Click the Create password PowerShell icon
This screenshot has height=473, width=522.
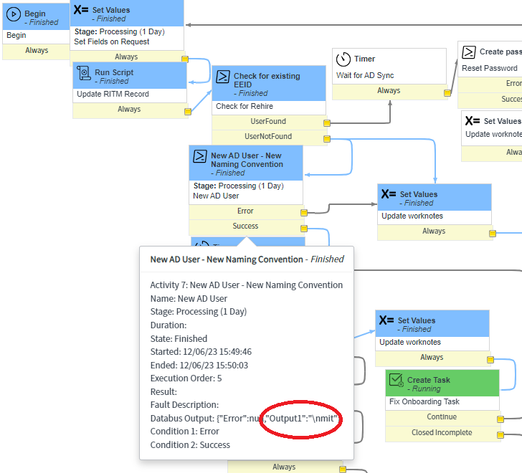(x=469, y=52)
